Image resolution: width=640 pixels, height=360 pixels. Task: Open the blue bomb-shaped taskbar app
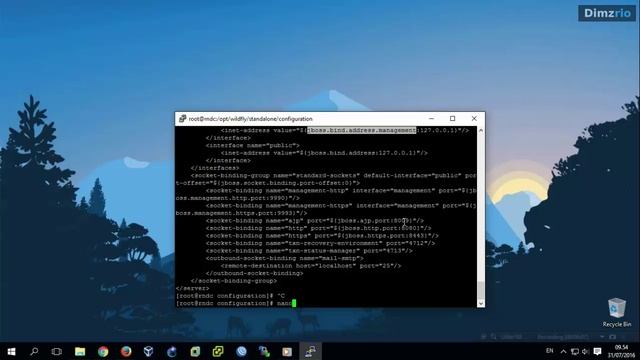coord(172,351)
